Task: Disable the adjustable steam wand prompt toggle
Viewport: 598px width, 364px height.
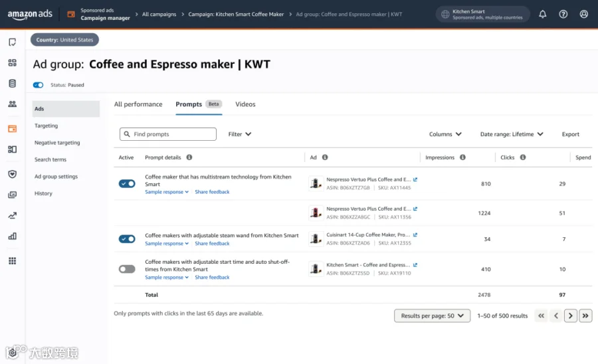Action: 127,239
